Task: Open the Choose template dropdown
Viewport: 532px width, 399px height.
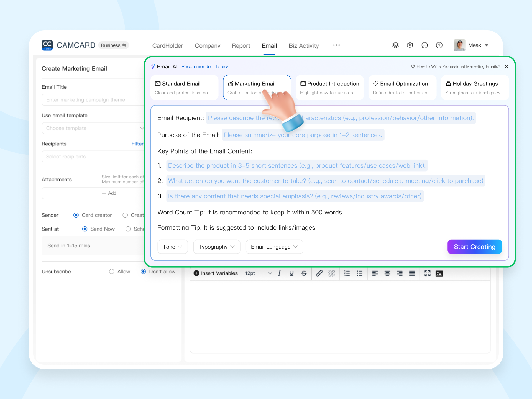Action: [x=93, y=128]
